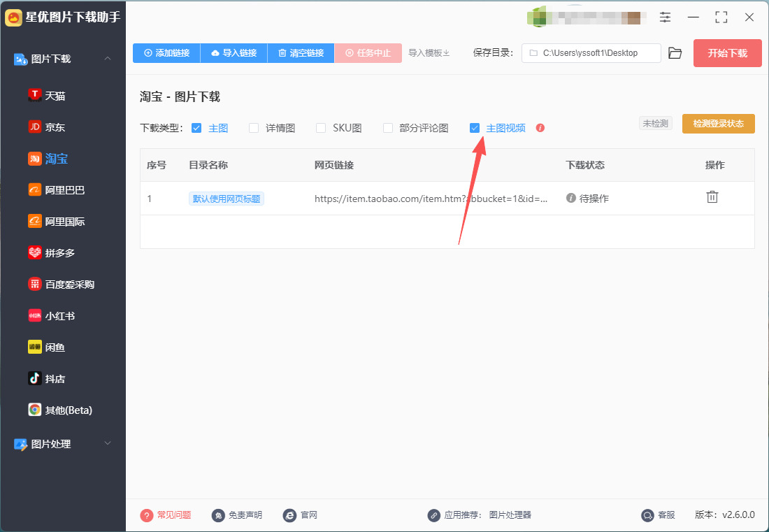Screen dimensions: 769x532
Task: Click the 免责声明 icon
Action: (x=218, y=515)
